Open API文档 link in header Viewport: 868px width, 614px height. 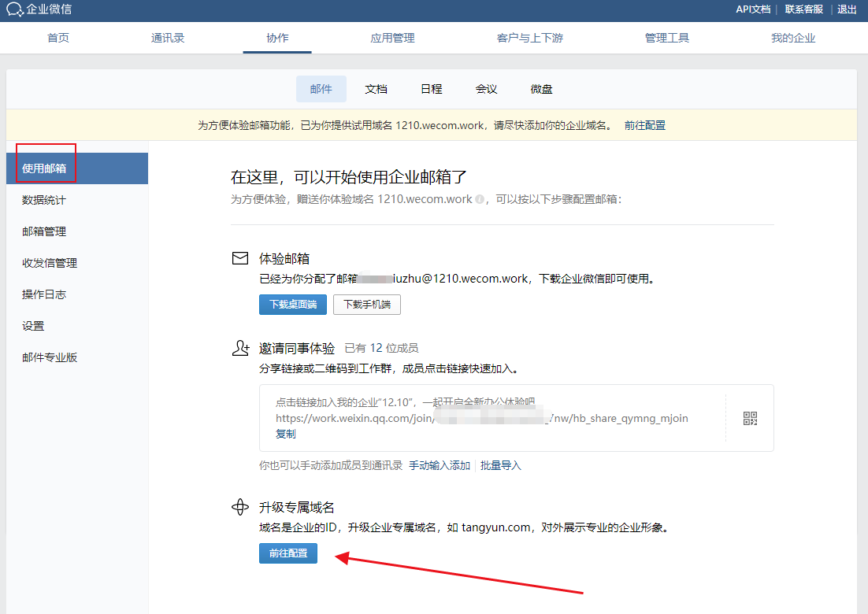coord(753,9)
